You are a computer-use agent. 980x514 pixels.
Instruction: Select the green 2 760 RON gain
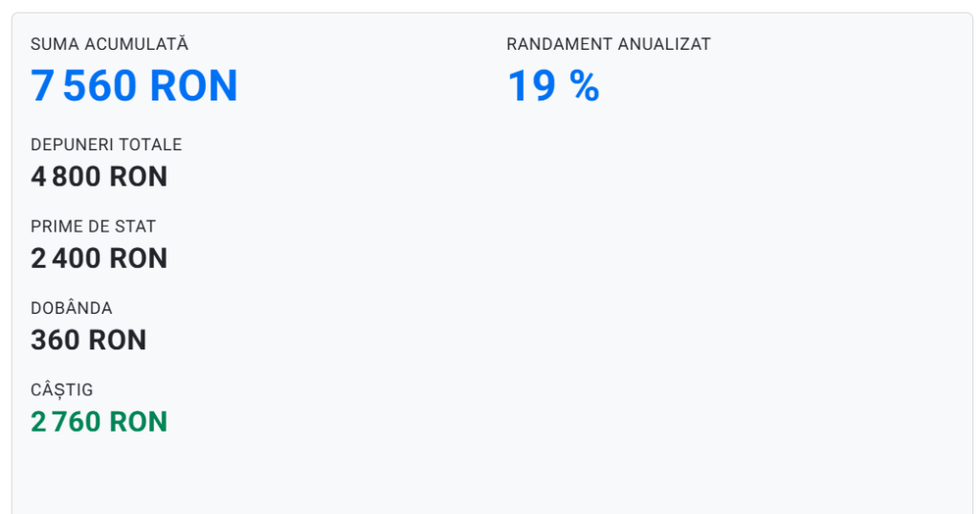point(99,422)
